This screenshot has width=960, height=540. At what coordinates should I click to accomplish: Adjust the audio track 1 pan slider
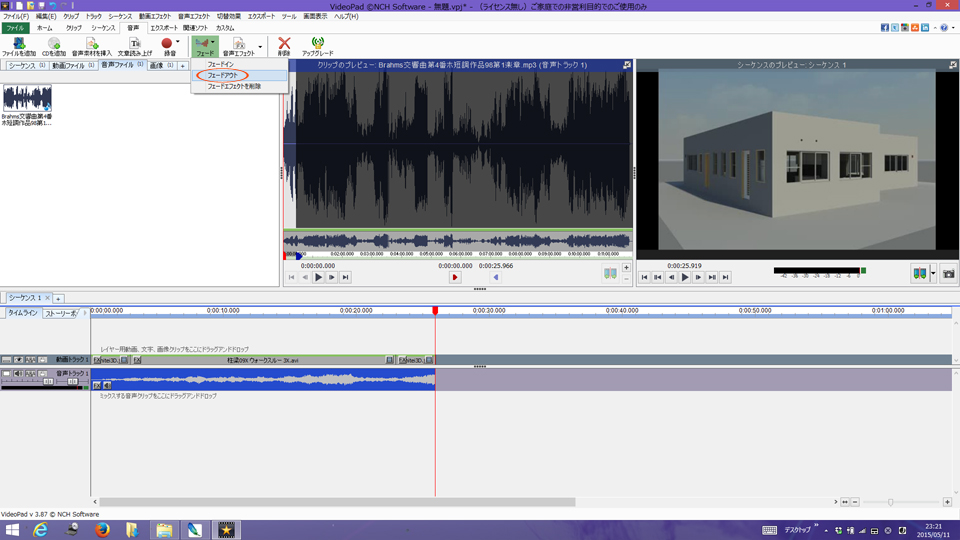click(x=72, y=381)
